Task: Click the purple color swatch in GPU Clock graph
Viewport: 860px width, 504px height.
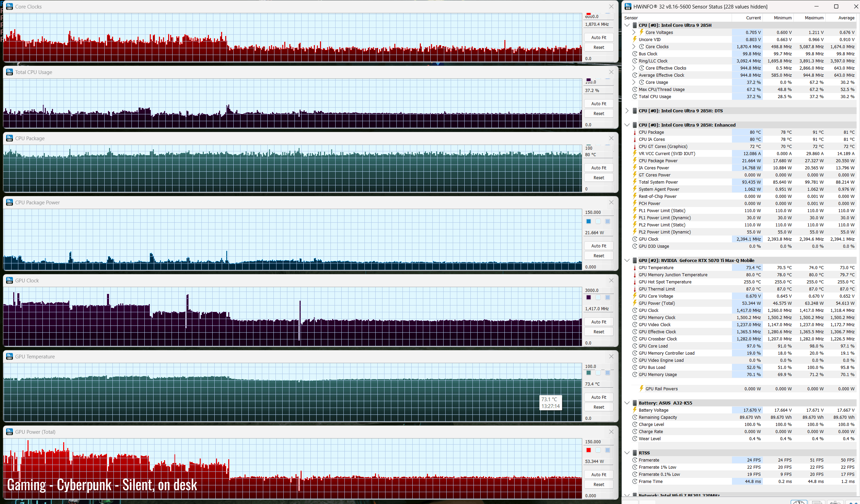Action: (x=588, y=297)
